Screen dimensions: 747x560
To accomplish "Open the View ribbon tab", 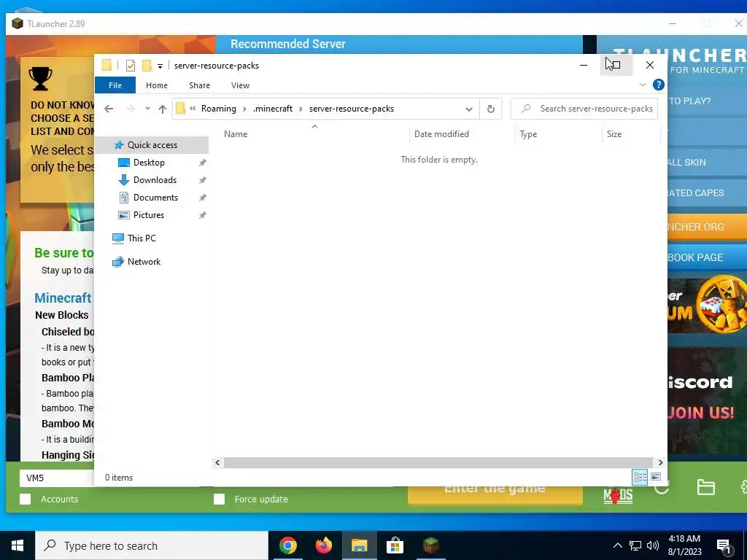I will pyautogui.click(x=240, y=85).
